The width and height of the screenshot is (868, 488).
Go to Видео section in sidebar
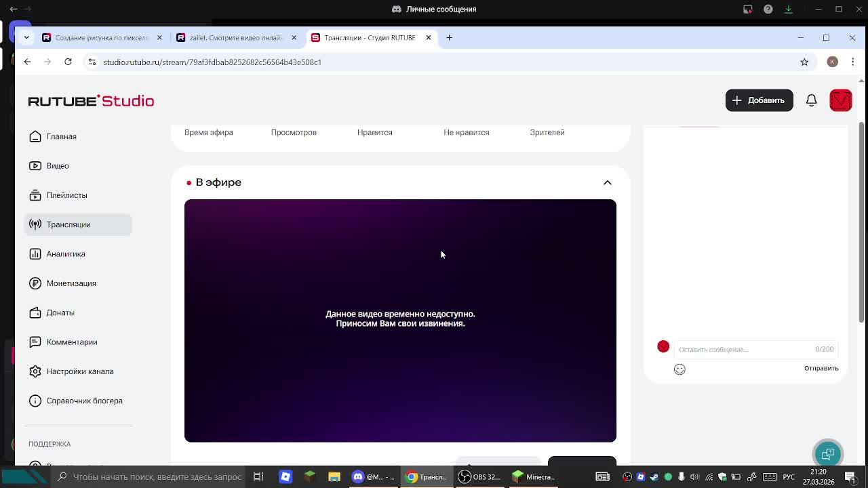78,165
